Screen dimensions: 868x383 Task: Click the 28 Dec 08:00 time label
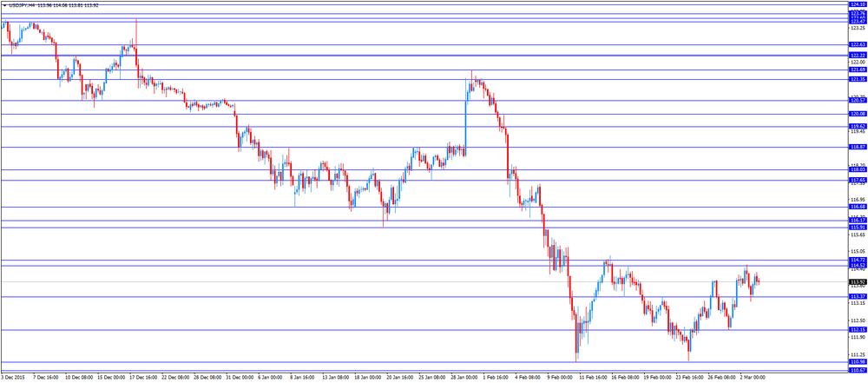click(x=206, y=378)
